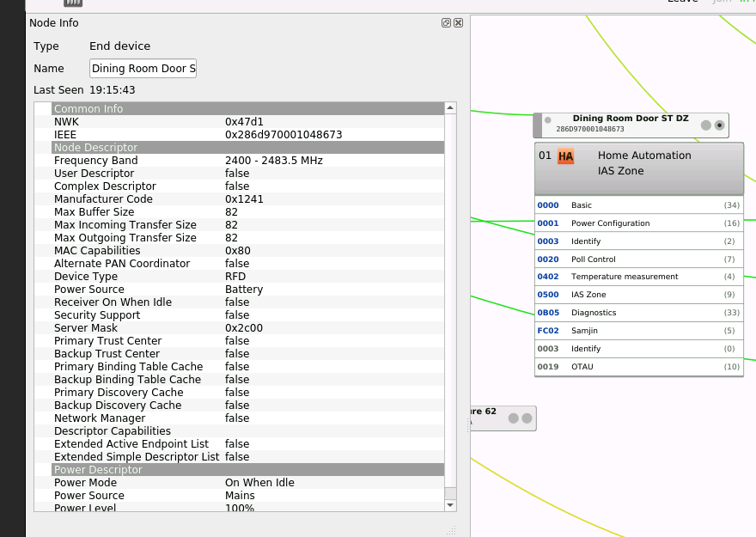Image resolution: width=756 pixels, height=537 pixels.
Task: Click the HA profile icon on endpoint 01
Action: [565, 156]
